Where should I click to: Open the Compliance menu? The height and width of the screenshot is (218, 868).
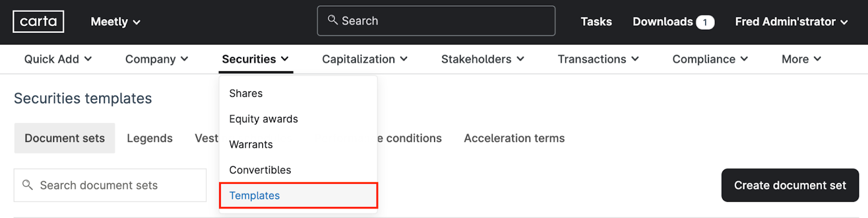[710, 59]
